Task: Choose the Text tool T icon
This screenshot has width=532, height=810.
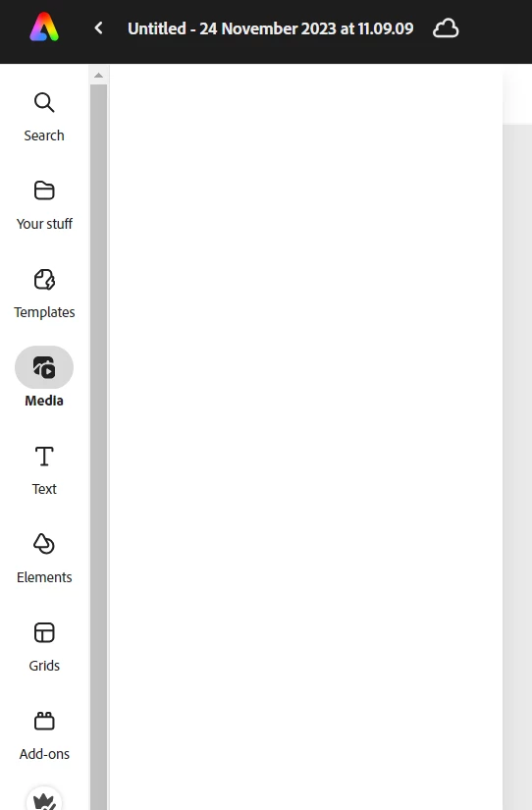Action: tap(44, 457)
